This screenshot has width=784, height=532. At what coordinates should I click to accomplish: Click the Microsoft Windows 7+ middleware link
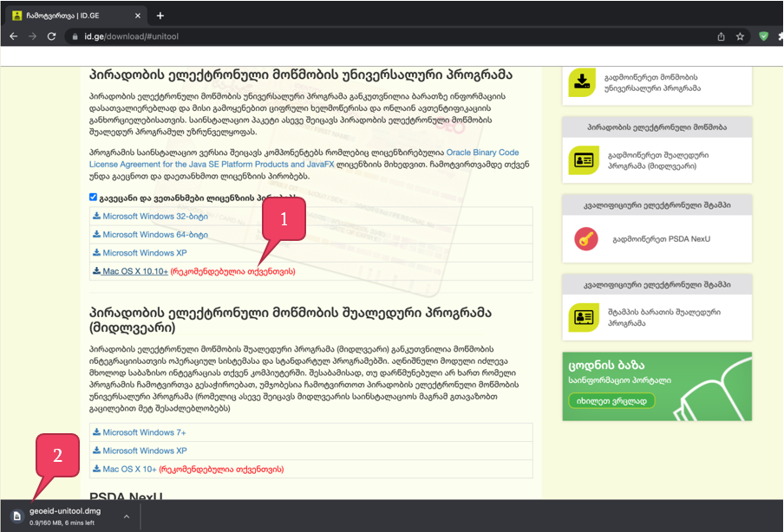click(144, 431)
